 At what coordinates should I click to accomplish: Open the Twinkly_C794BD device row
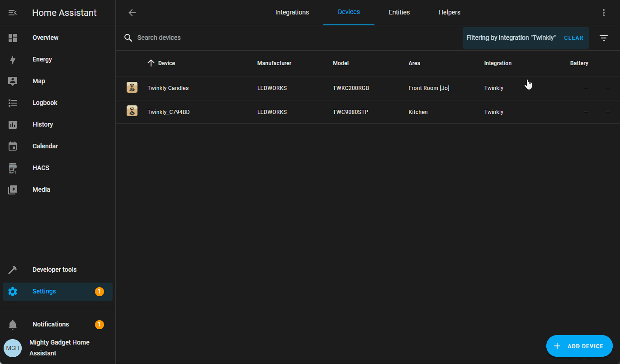tap(168, 112)
